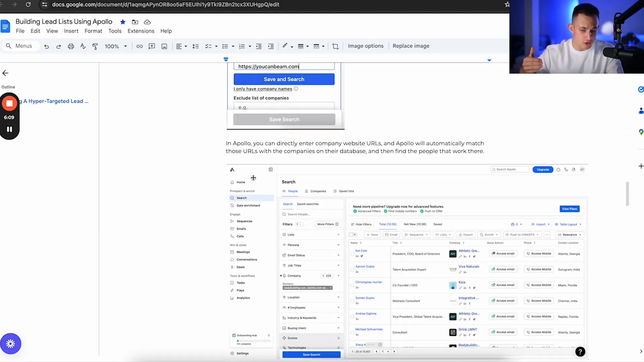Click the text alignment icon

pyautogui.click(x=179, y=46)
